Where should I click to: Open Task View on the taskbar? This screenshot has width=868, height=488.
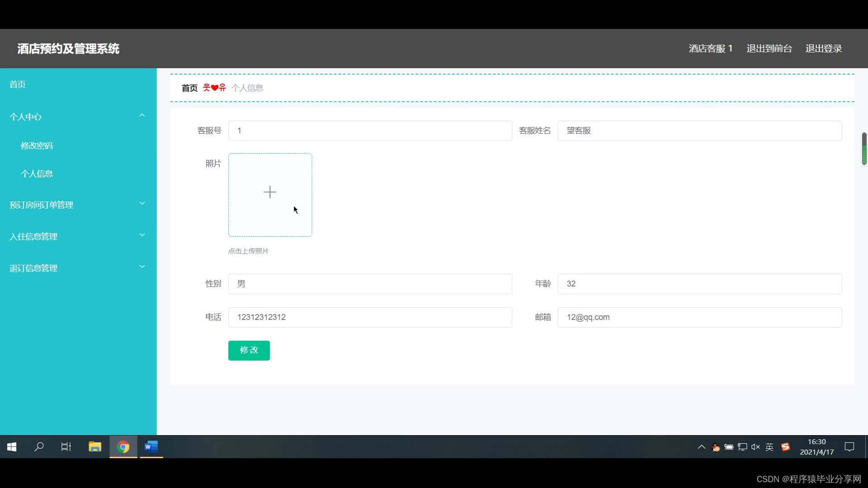click(x=66, y=447)
